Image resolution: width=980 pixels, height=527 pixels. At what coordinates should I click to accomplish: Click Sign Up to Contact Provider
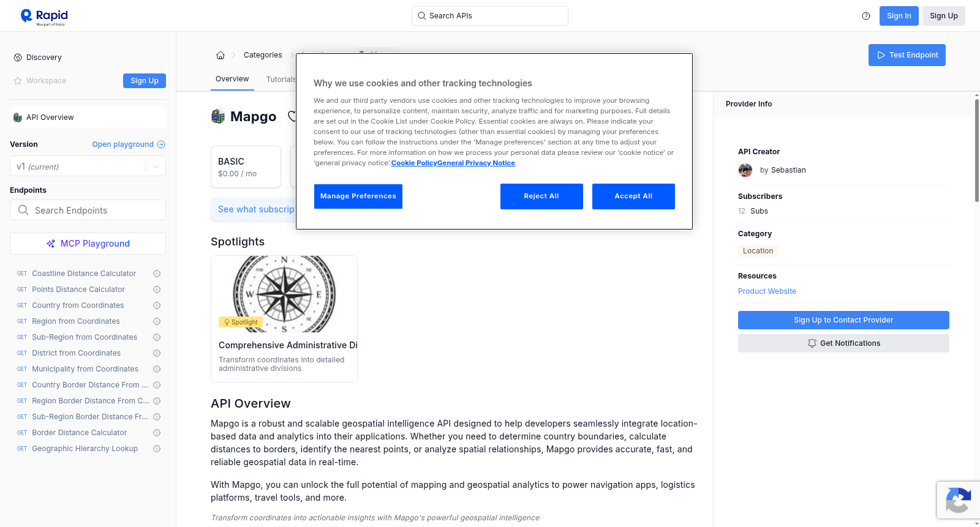click(x=843, y=320)
